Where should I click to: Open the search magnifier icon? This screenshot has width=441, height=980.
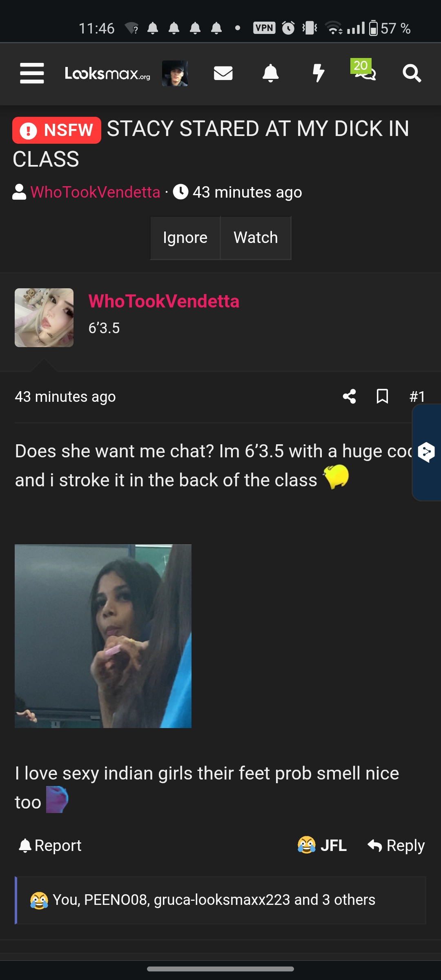click(x=412, y=73)
